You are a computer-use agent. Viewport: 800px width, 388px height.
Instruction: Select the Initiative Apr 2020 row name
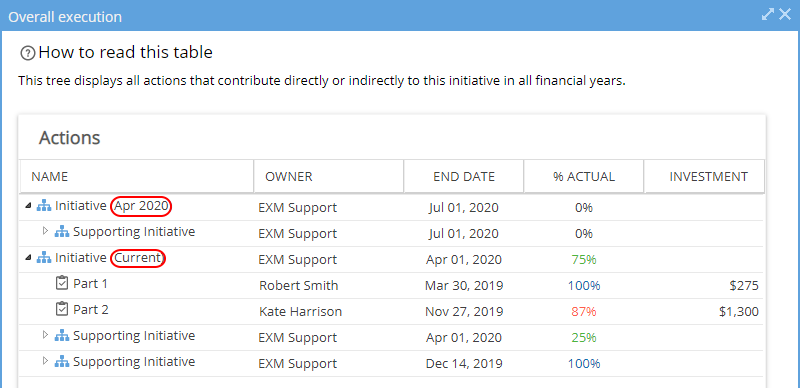113,206
